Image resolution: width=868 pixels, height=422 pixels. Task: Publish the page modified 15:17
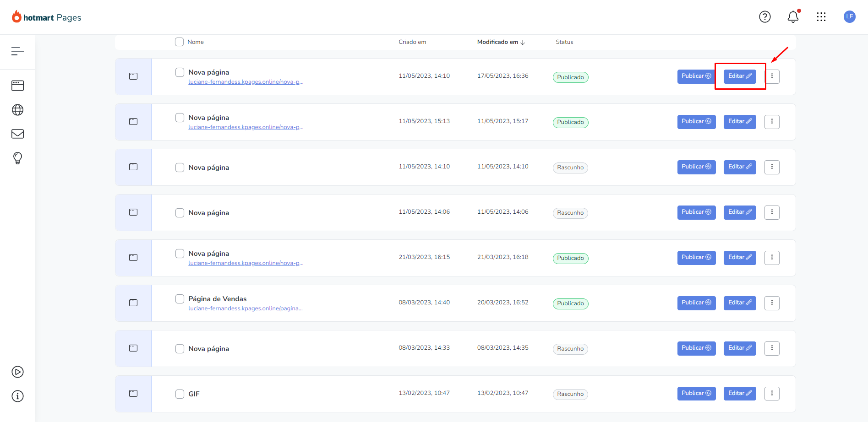tap(696, 122)
